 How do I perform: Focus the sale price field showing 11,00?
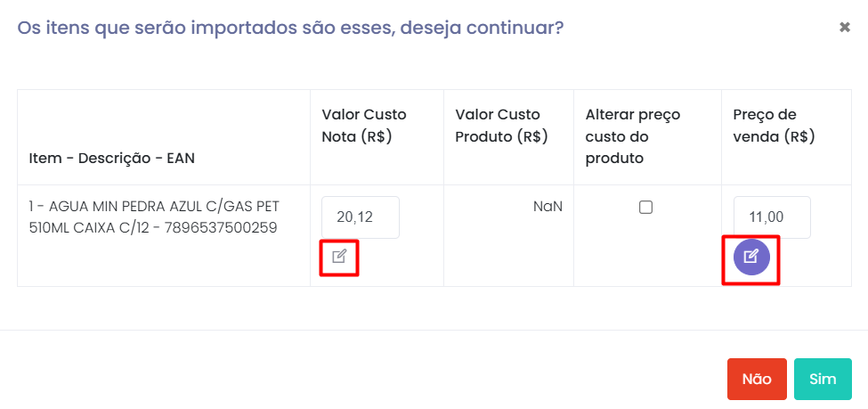pyautogui.click(x=772, y=217)
